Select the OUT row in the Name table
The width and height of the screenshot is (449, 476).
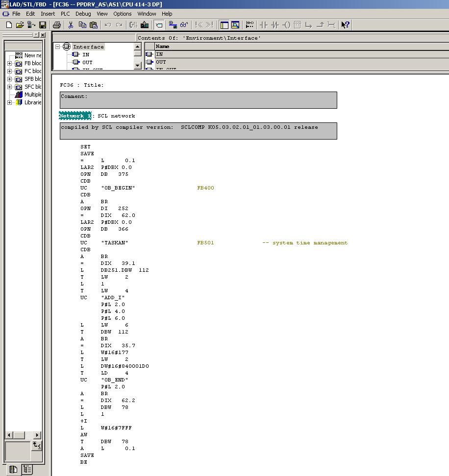(x=302, y=62)
